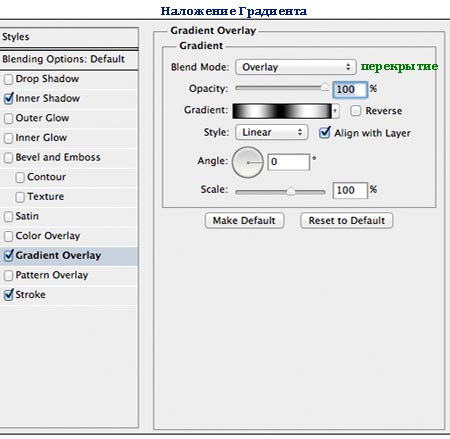This screenshot has height=439, width=450.
Task: Enable the Reverse checkbox
Action: (x=355, y=111)
